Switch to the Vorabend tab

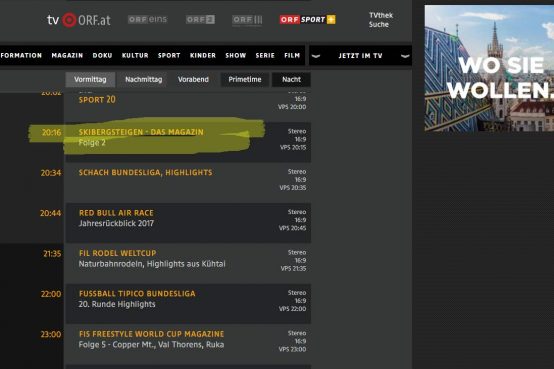pos(193,80)
